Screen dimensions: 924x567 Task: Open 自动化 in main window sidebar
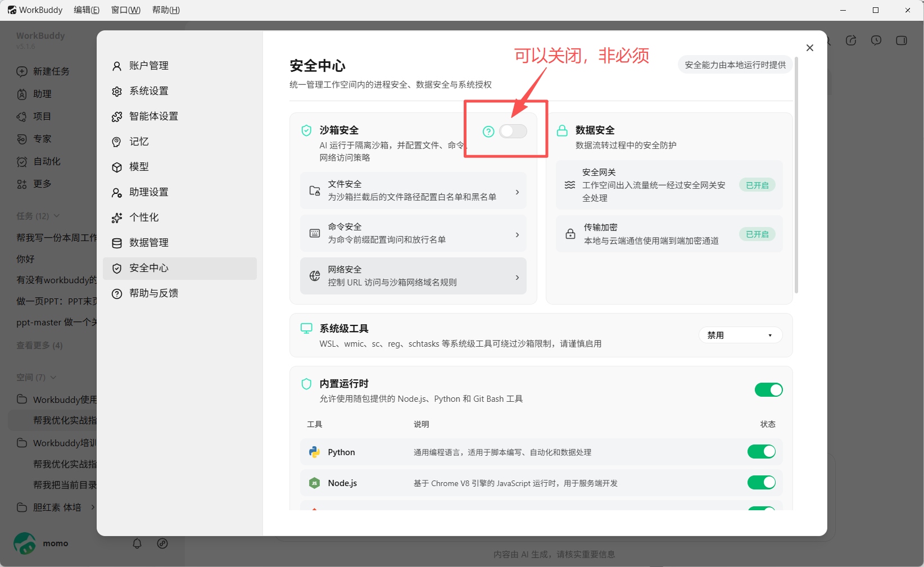click(x=39, y=161)
